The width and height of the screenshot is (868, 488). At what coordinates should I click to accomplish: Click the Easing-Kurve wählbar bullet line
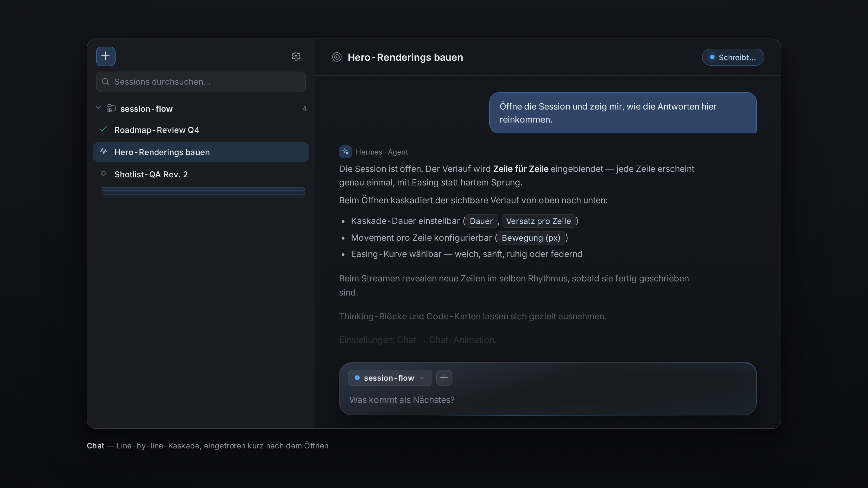click(x=466, y=254)
